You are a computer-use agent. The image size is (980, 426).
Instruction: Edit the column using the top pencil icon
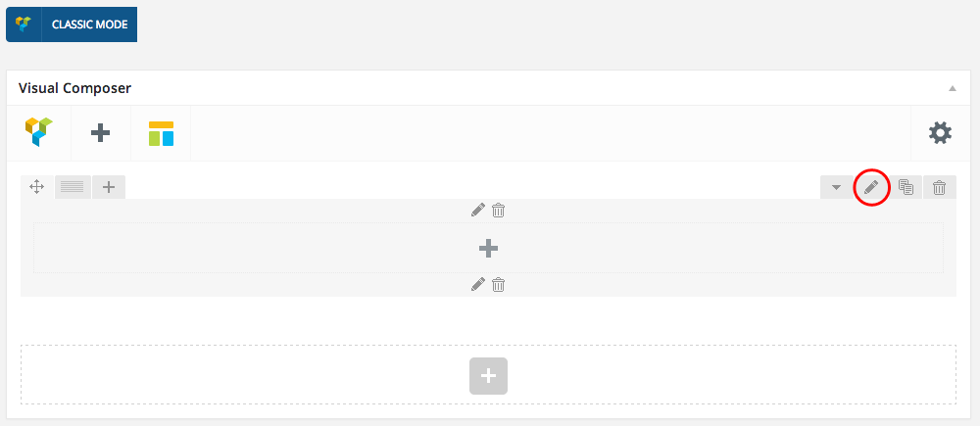point(478,210)
